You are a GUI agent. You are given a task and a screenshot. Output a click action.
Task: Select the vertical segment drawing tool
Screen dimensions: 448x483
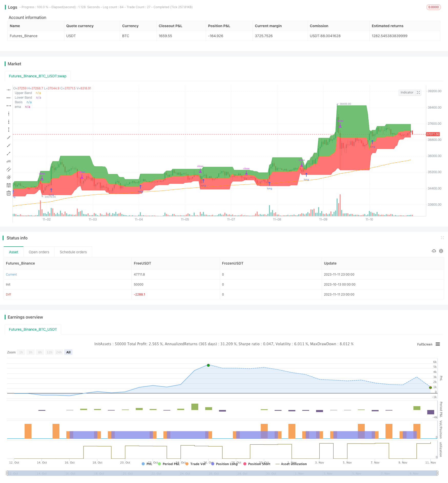click(9, 130)
